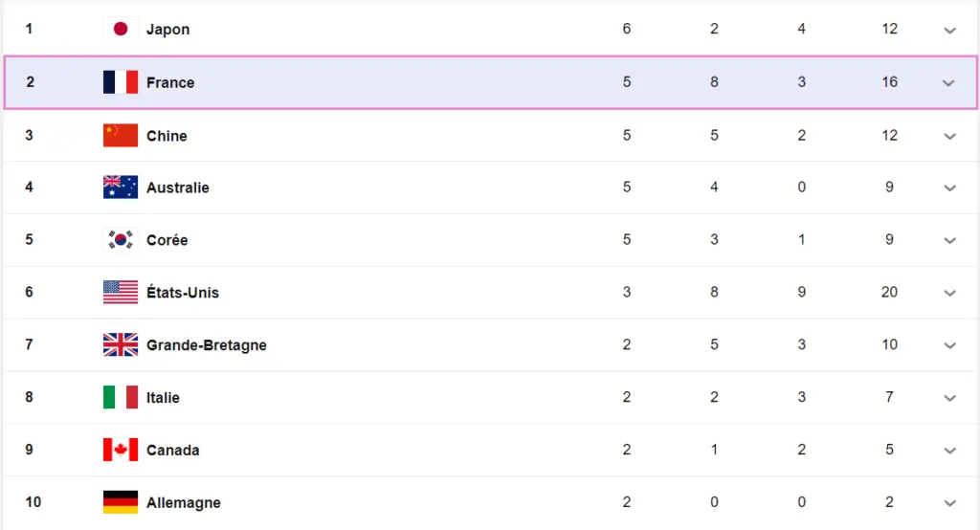Expand the États-Unis medal details
This screenshot has width=980, height=530.
(x=949, y=293)
